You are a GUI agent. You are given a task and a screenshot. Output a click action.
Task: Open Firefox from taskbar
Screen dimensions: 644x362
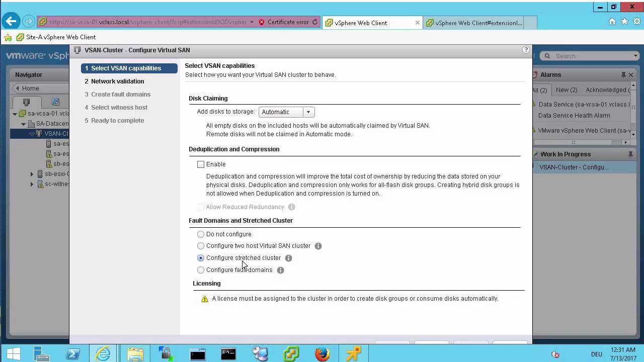pyautogui.click(x=323, y=354)
